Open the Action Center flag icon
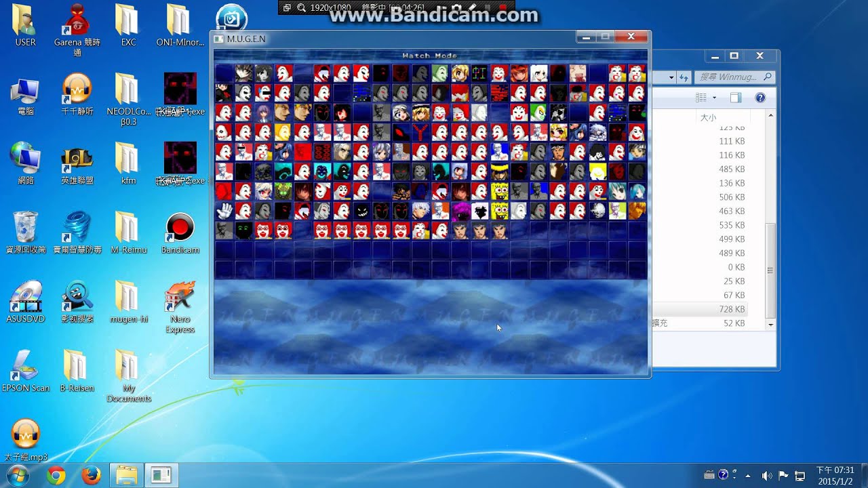This screenshot has width=868, height=488. pos(783,476)
